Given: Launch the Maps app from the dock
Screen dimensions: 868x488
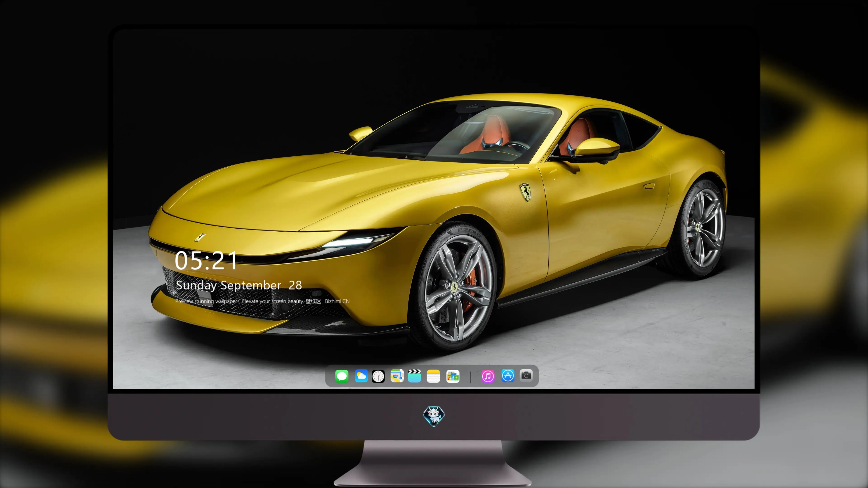Looking at the screenshot, I should (x=397, y=376).
